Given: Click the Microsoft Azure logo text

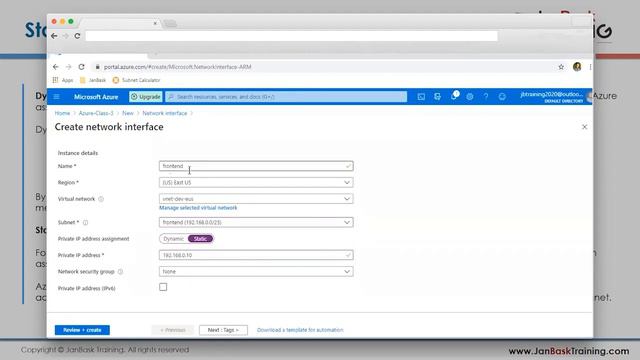Looking at the screenshot, I should 96,97.
